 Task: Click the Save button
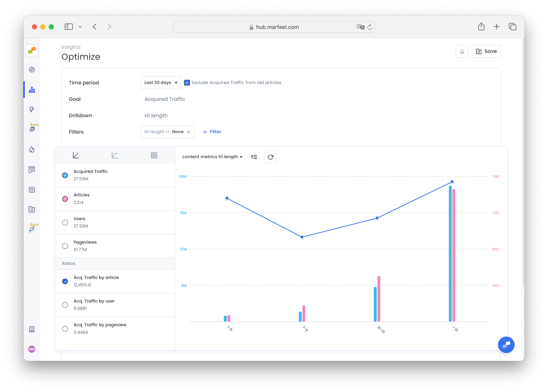point(486,51)
